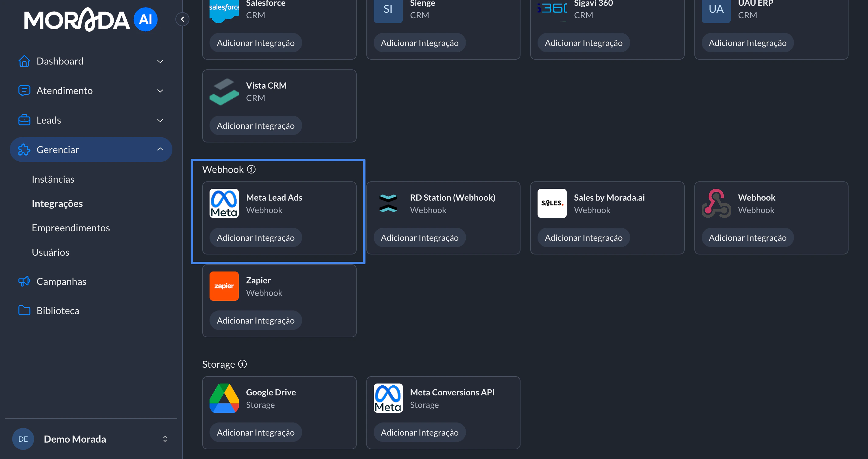
Task: Expand the Atendimento menu chevron
Action: pyautogui.click(x=160, y=91)
